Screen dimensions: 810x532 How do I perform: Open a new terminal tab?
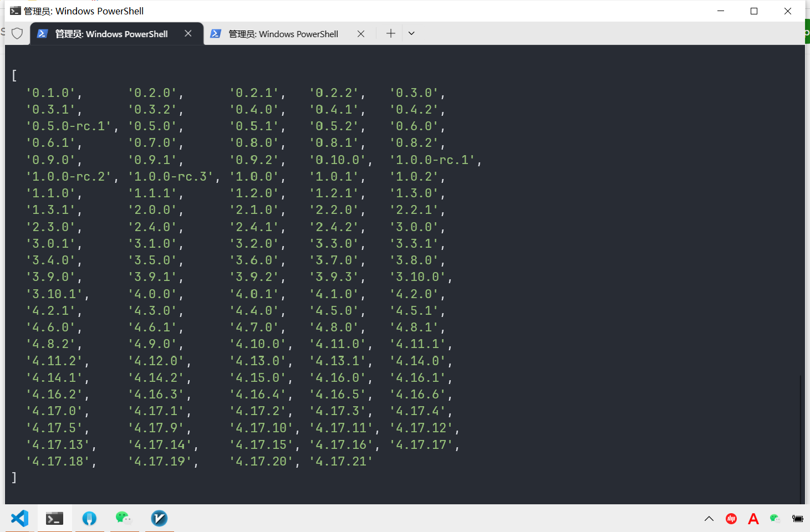coord(391,33)
